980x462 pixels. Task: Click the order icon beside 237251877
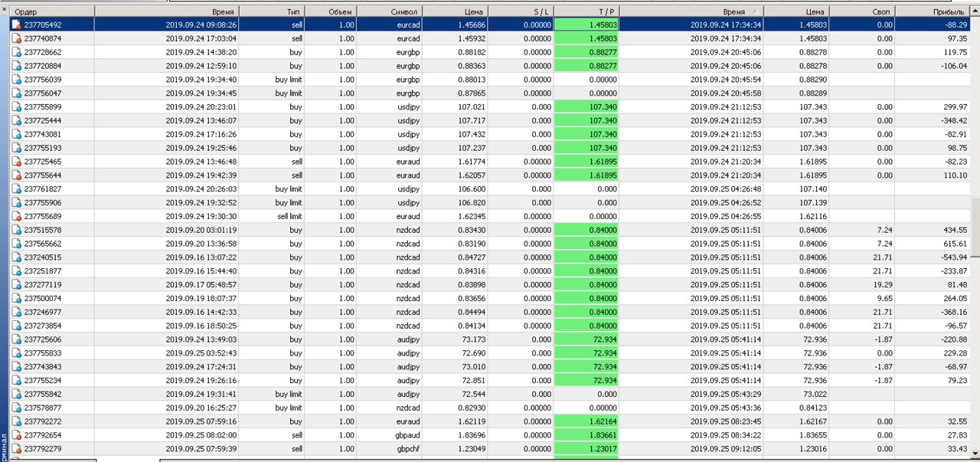pos(16,271)
